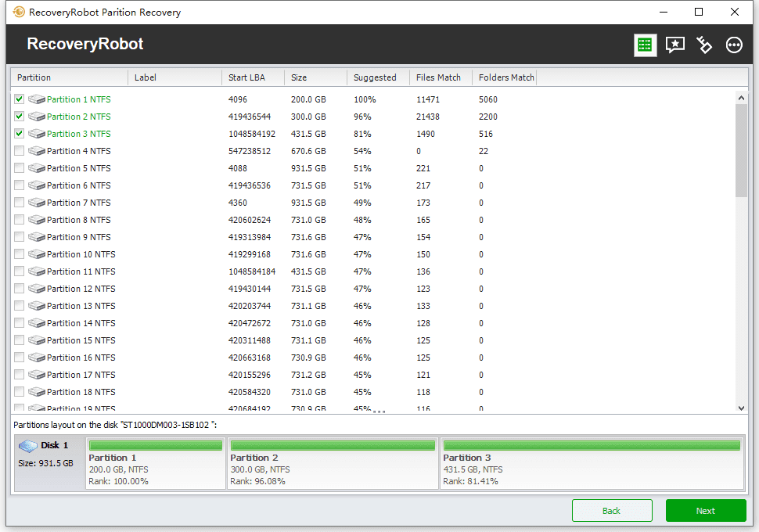Select Partition 2 block in disk layout
759x532 pixels.
point(333,463)
